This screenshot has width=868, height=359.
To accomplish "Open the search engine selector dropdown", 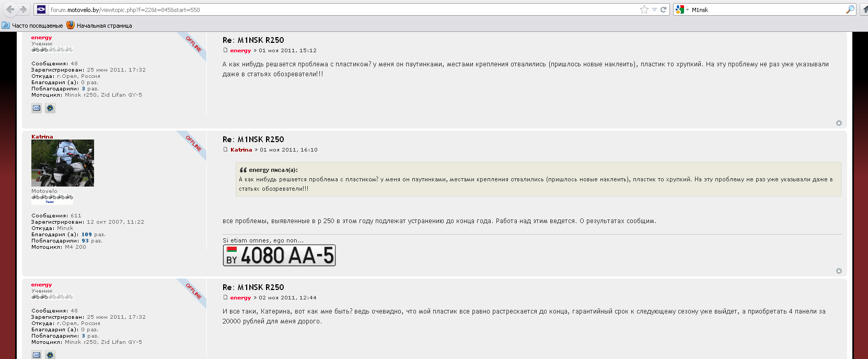I will (688, 10).
